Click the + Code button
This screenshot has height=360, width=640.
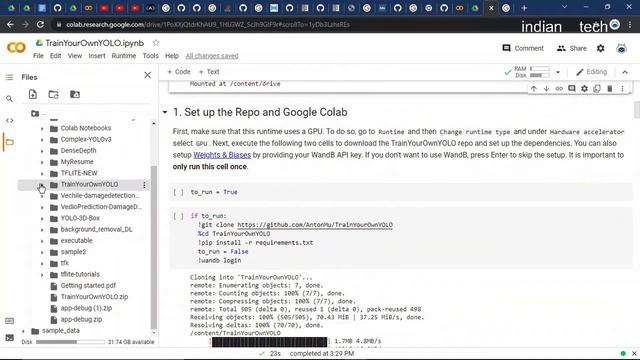click(x=179, y=72)
